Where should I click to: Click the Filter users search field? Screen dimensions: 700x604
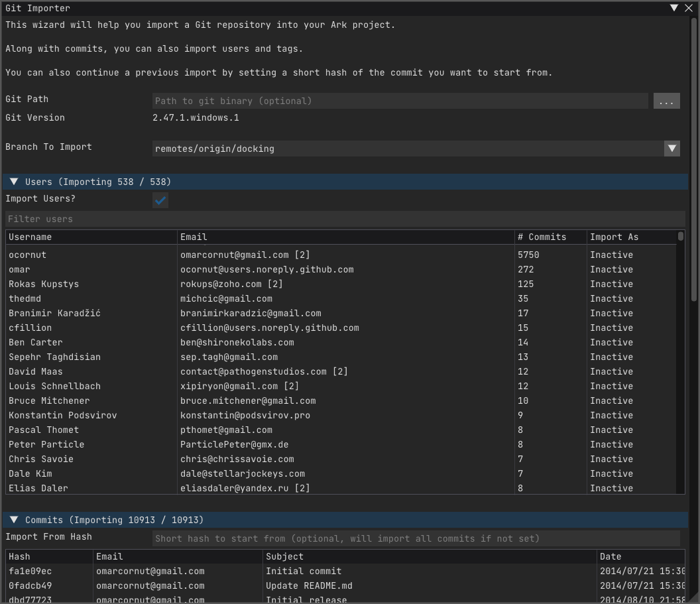(x=345, y=219)
